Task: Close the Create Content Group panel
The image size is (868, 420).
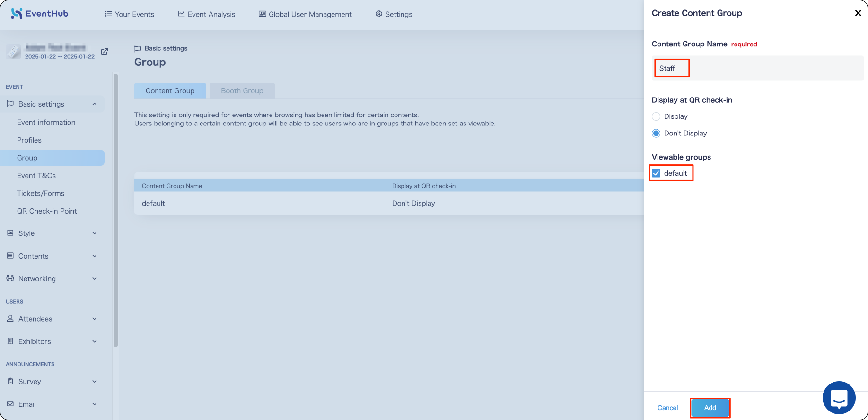Action: pos(858,13)
